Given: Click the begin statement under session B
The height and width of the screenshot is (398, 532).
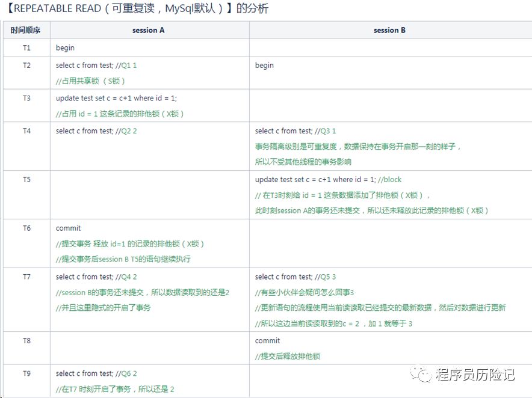Looking at the screenshot, I should tap(264, 65).
